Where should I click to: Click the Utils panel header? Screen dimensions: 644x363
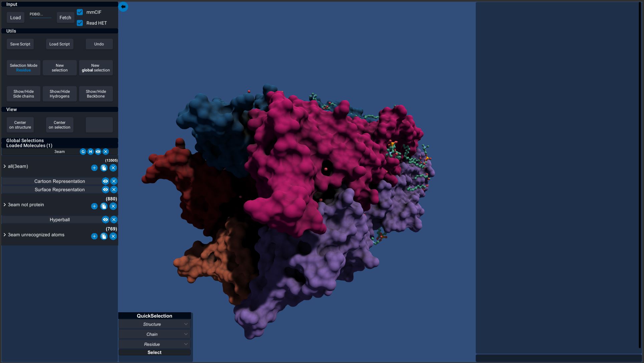[60, 31]
